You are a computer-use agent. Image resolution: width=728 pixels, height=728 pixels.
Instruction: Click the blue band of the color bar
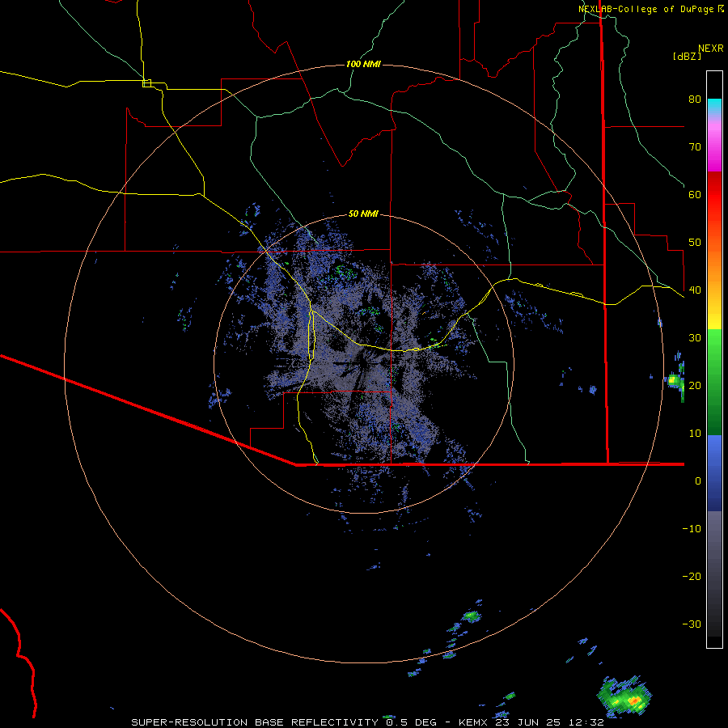click(x=714, y=472)
